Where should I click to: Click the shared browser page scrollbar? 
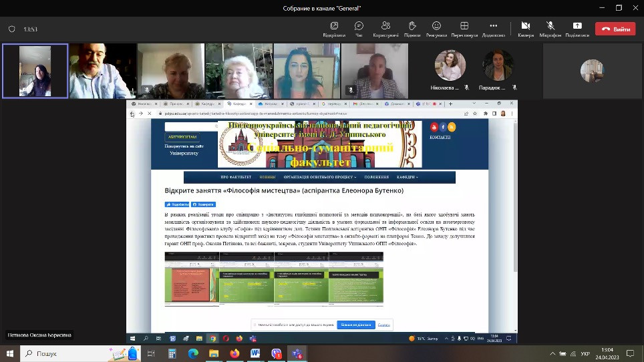point(516,197)
